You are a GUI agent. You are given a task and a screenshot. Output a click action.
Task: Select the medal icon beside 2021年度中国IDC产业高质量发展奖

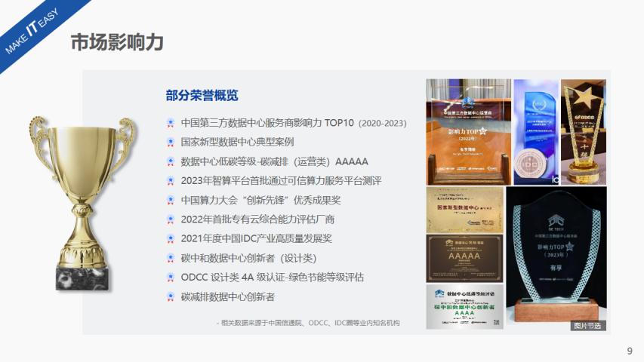171,238
